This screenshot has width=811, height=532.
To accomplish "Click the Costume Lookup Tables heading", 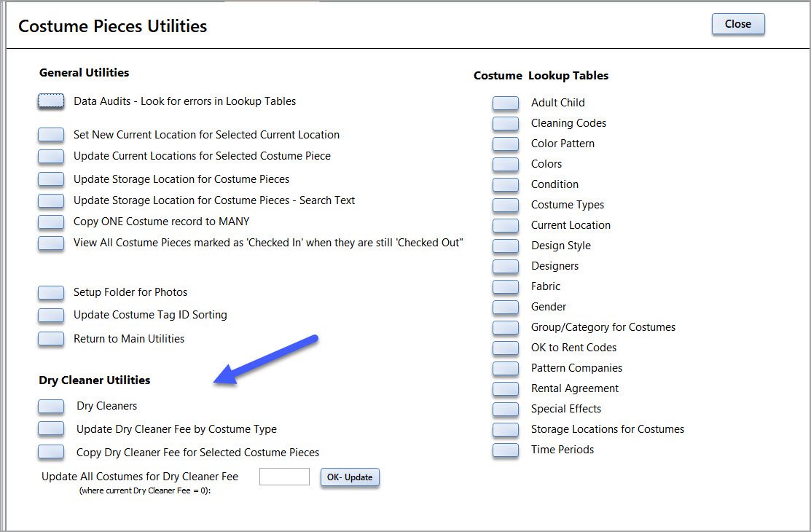I will (x=541, y=76).
